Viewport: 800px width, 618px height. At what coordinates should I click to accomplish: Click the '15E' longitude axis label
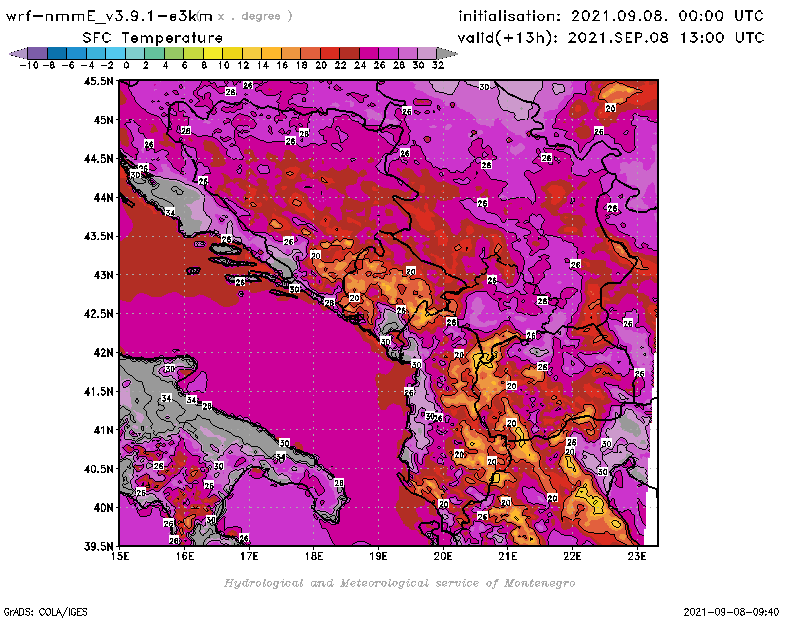pyautogui.click(x=120, y=556)
